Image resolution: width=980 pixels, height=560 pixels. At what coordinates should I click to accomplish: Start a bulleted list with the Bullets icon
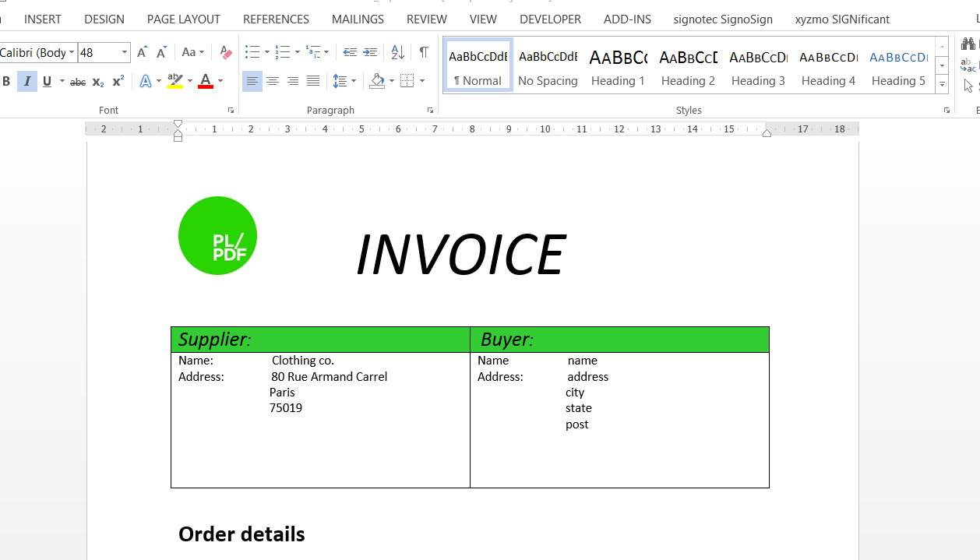(252, 52)
